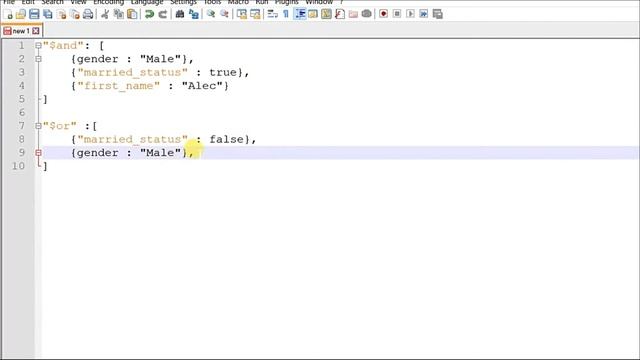Click the Close All documents icon

(x=75, y=14)
